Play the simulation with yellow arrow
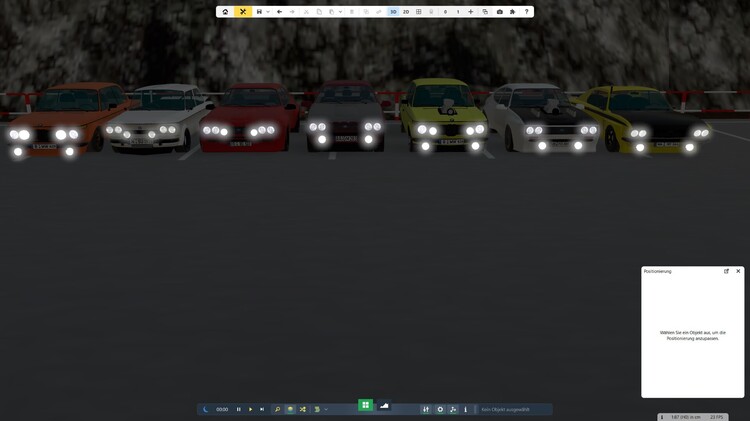 pos(250,410)
